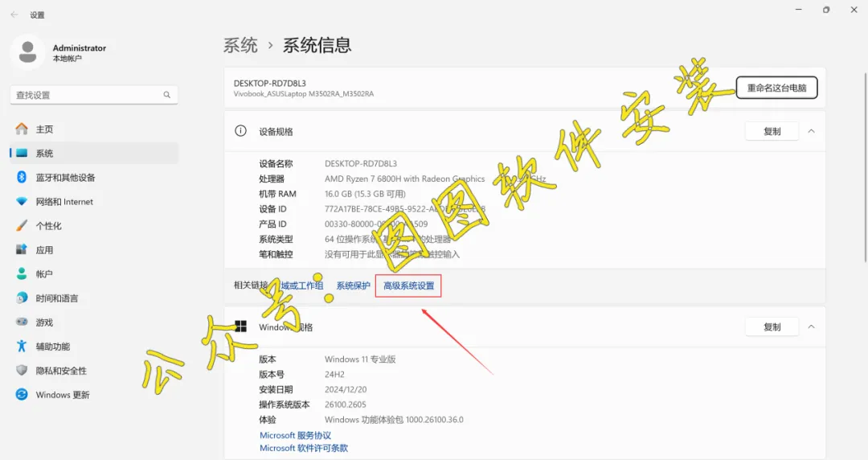868x460 pixels.
Task: Click the 帐户 person icon
Action: click(22, 273)
